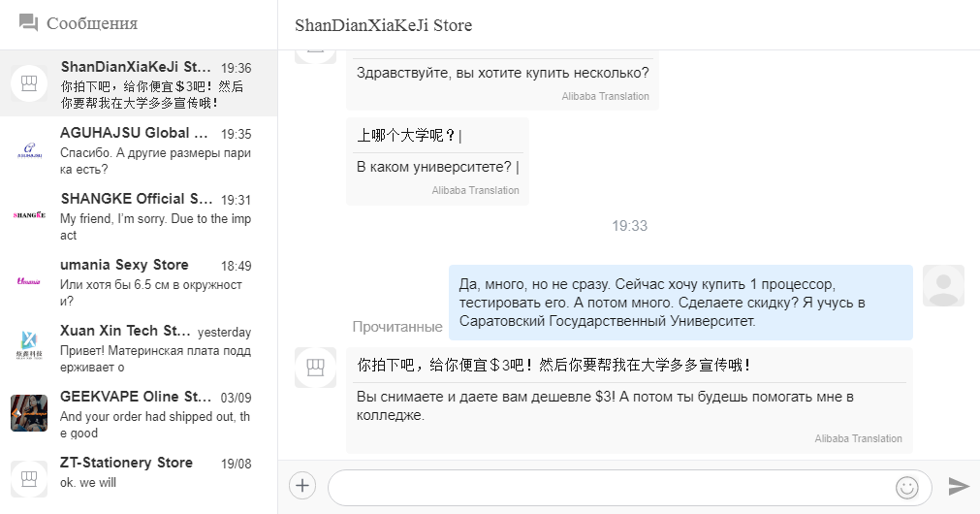Click SHANGKE Official store logo
The width and height of the screenshot is (980, 514).
(x=29, y=215)
